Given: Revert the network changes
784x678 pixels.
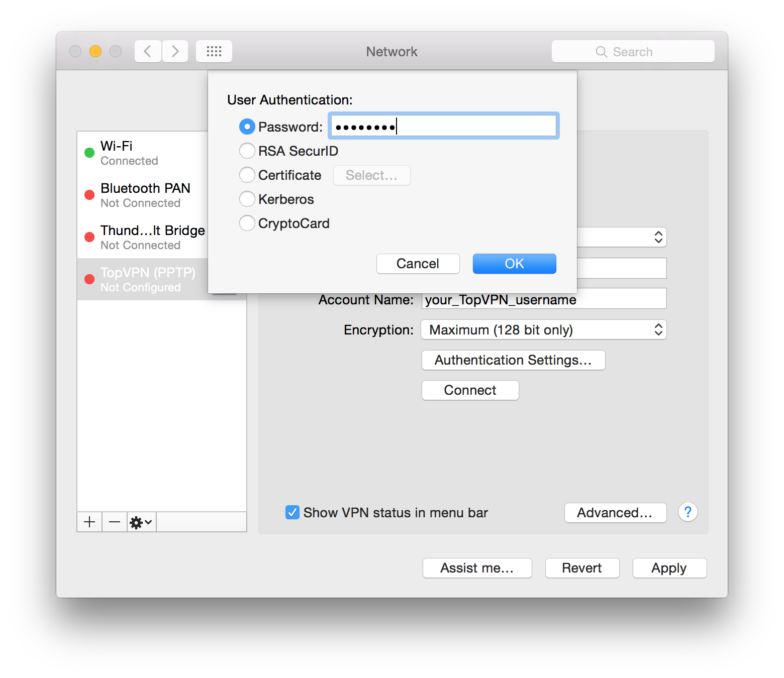Looking at the screenshot, I should (582, 568).
